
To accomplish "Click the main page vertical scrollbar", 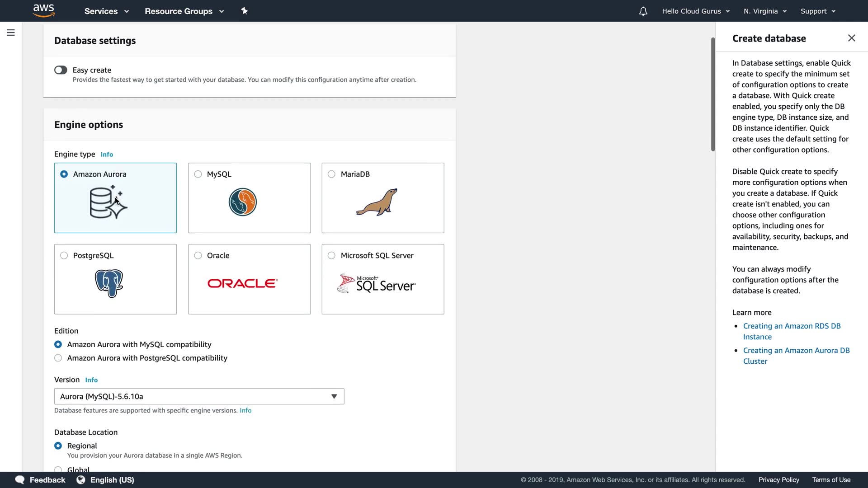I will coord(713,95).
